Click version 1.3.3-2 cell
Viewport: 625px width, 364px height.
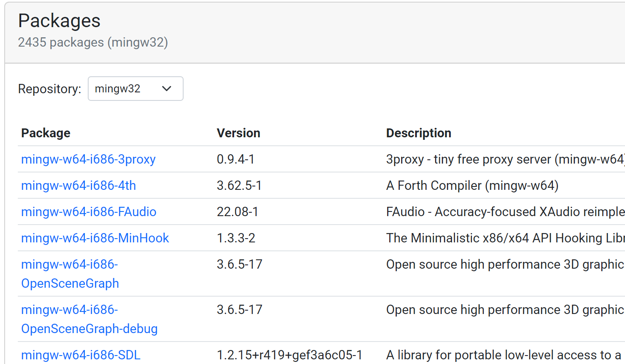click(x=236, y=238)
